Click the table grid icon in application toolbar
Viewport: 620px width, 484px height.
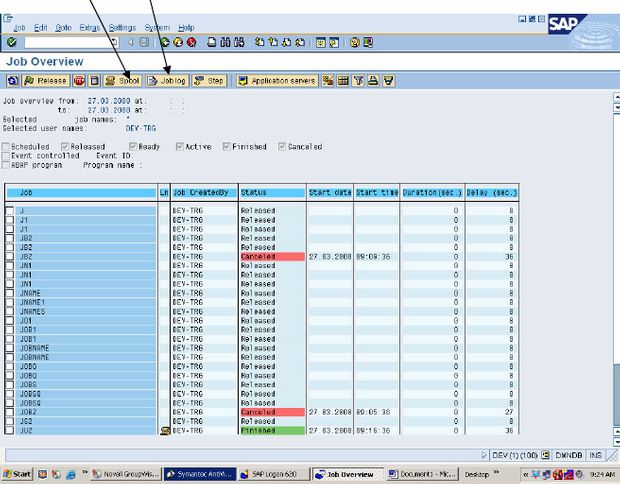343,81
